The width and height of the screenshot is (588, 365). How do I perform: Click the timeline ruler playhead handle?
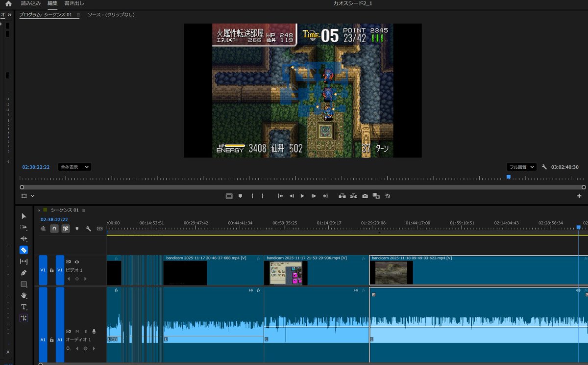[579, 227]
